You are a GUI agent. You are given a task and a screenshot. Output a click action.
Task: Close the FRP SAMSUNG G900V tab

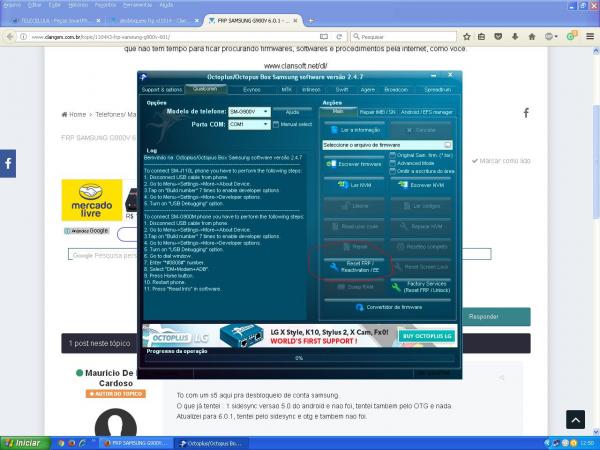295,21
